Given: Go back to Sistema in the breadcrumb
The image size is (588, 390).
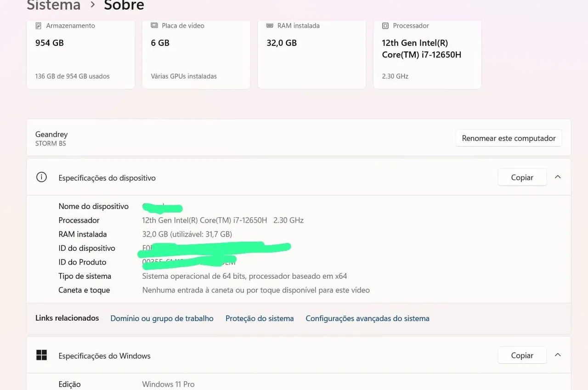Looking at the screenshot, I should coord(54,6).
